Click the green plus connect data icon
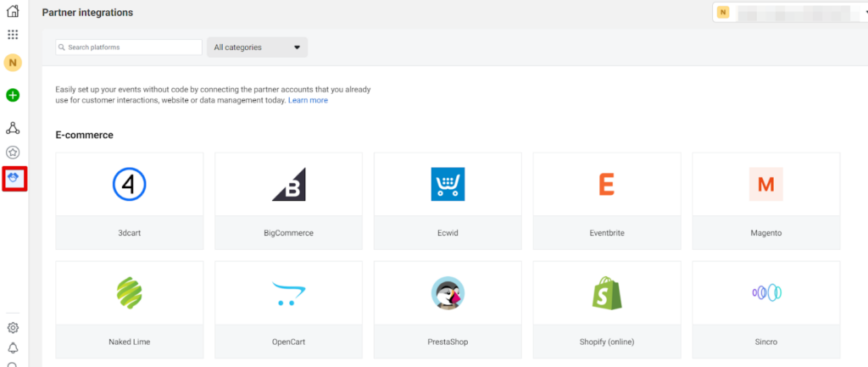Screen dimensions: 868x367 (x=13, y=95)
